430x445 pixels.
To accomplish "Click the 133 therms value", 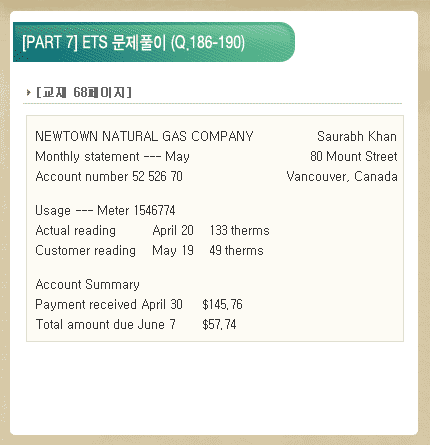I will point(240,230).
